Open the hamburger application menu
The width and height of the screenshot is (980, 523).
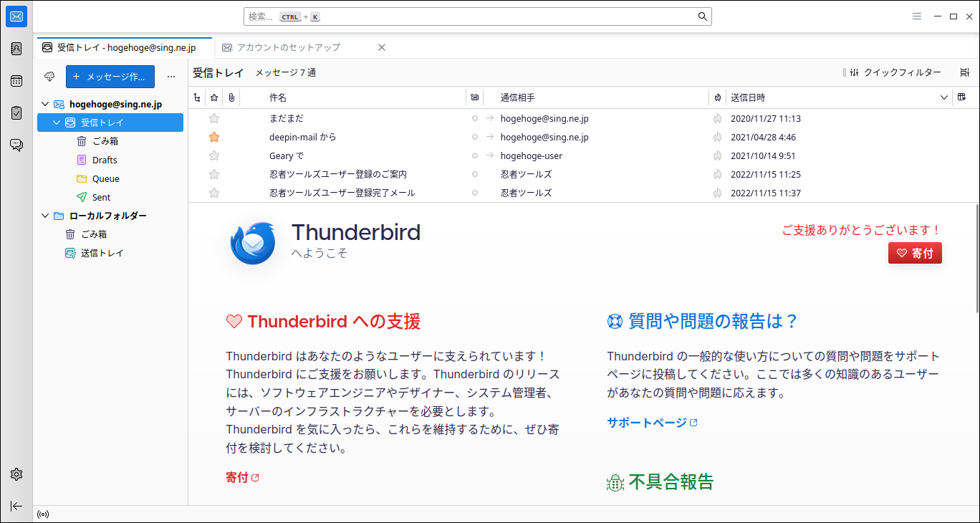tap(917, 16)
